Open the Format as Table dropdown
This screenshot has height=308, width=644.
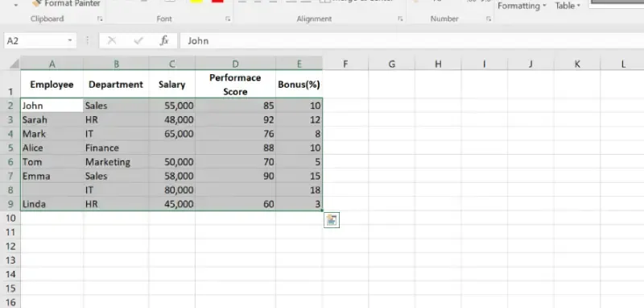(568, 6)
